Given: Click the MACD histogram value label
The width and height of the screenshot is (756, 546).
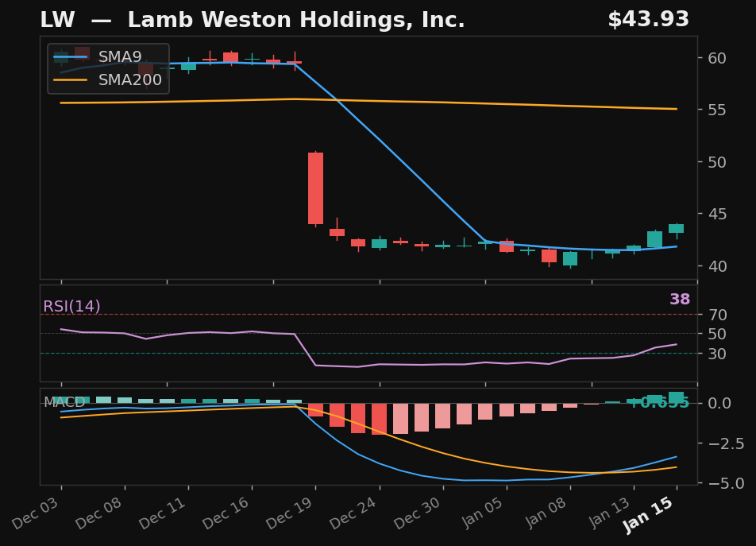Looking at the screenshot, I should pos(660,403).
